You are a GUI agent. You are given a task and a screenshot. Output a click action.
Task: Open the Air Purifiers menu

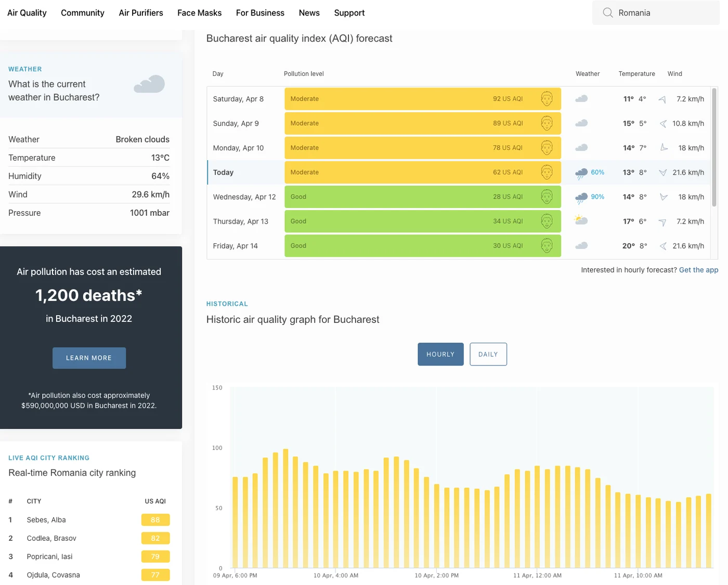(141, 12)
